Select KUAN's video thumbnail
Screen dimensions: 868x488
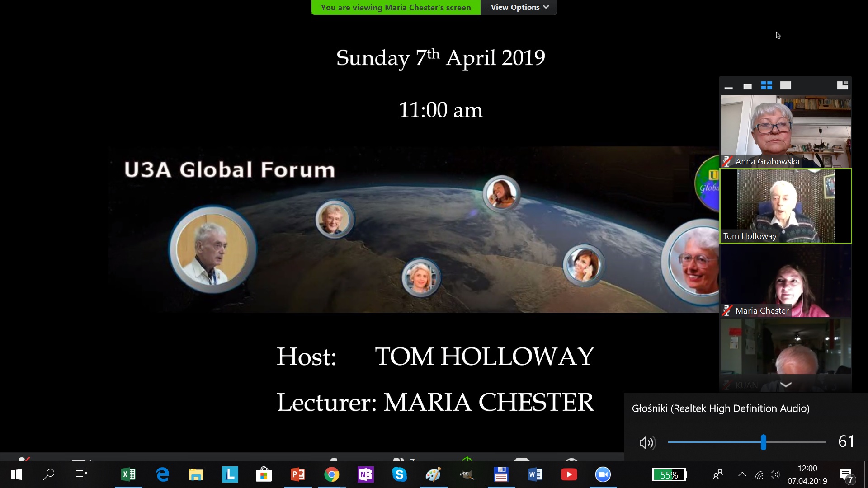tap(786, 355)
